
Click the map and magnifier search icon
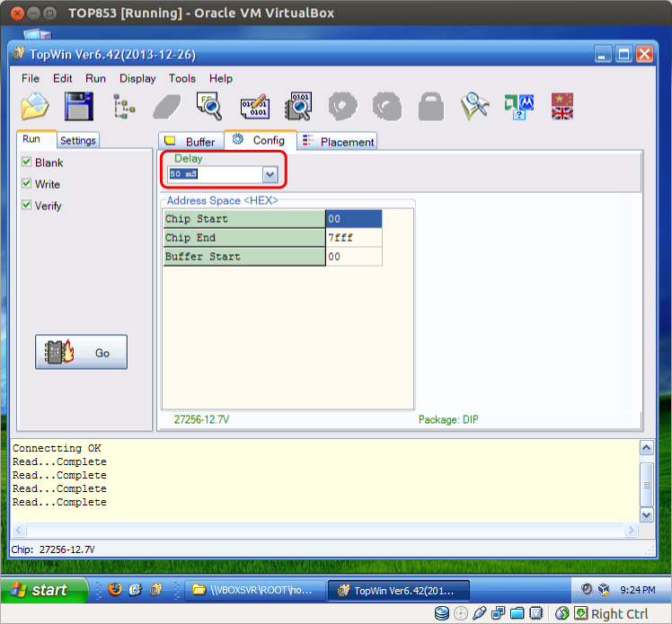click(475, 106)
